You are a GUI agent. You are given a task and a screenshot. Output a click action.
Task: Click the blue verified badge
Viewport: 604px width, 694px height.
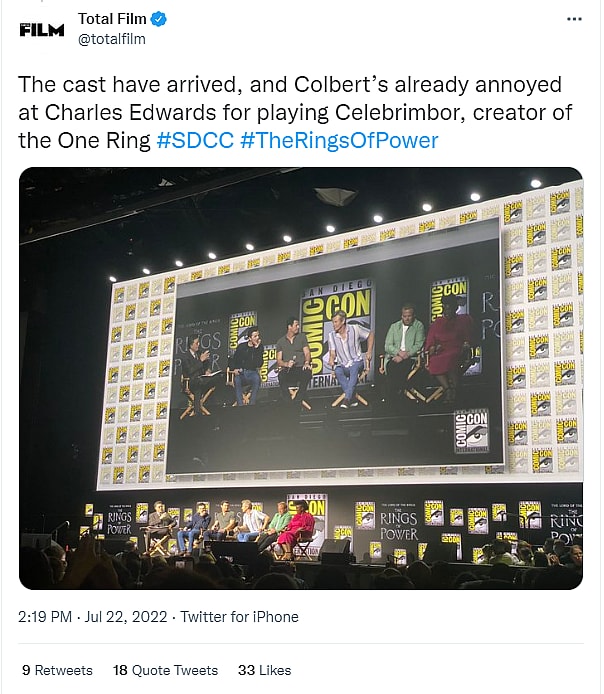point(158,19)
